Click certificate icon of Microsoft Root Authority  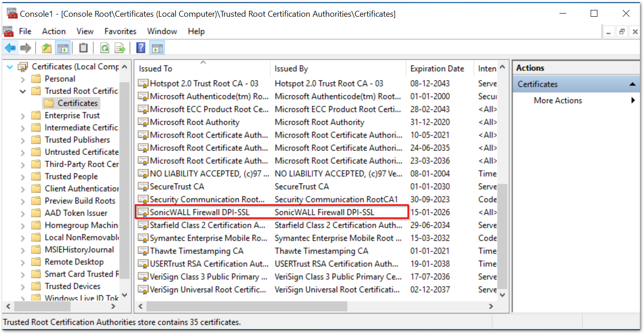tap(143, 122)
